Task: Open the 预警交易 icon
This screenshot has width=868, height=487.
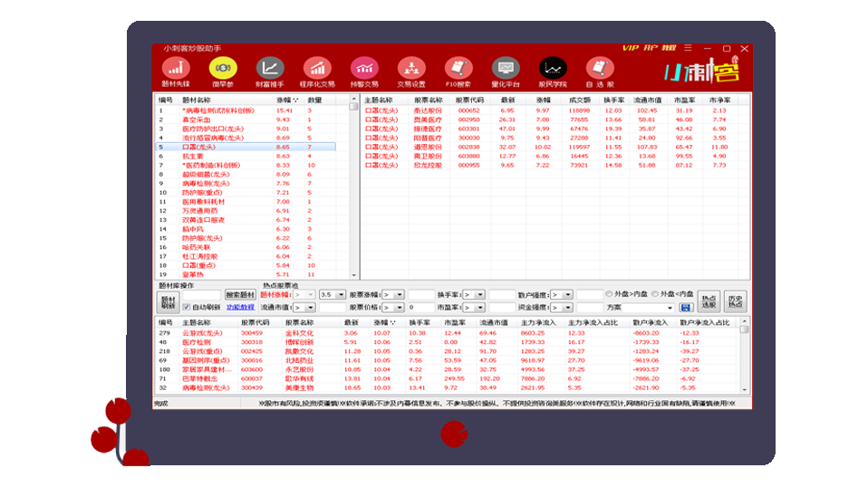Action: coord(364,72)
